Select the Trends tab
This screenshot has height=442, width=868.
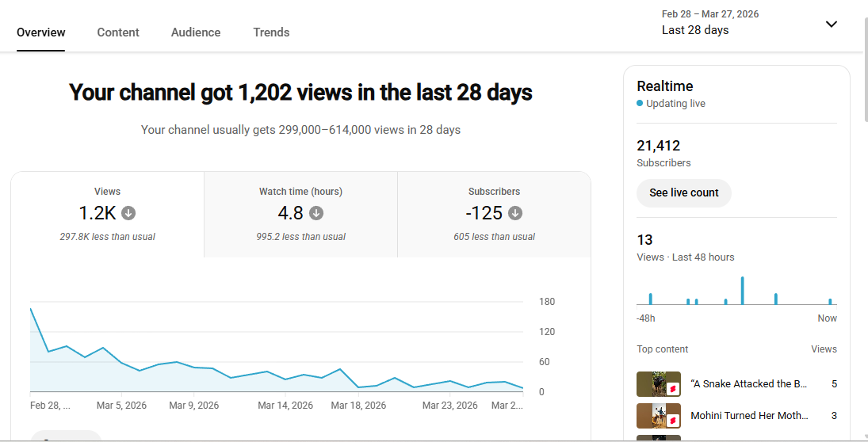point(271,32)
